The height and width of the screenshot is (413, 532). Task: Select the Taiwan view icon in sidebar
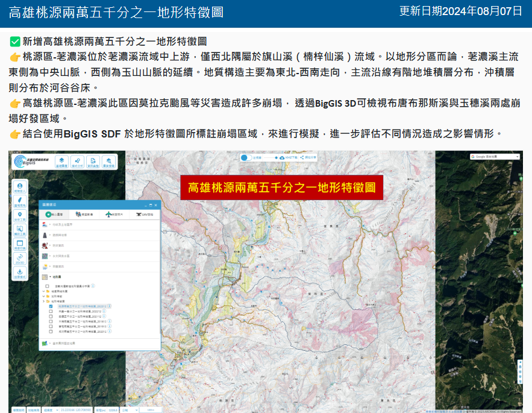pyautogui.click(x=20, y=201)
